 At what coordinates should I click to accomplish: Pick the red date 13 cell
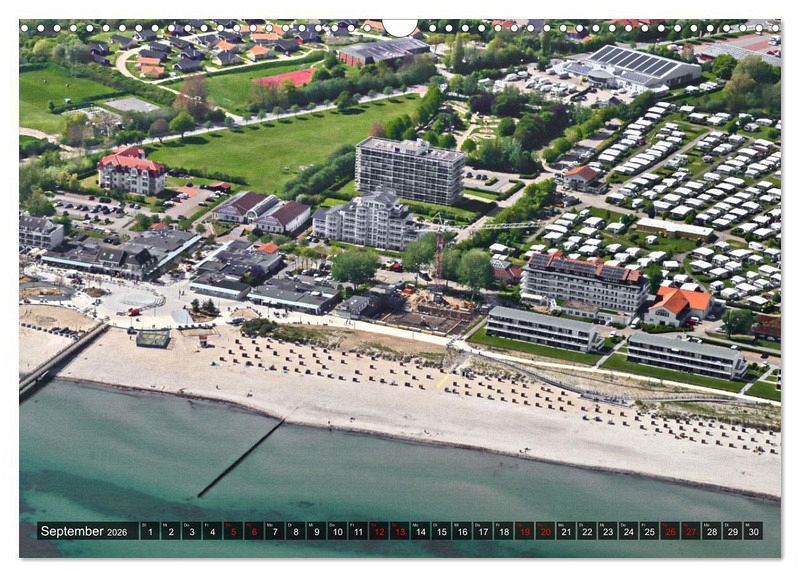pos(399,531)
